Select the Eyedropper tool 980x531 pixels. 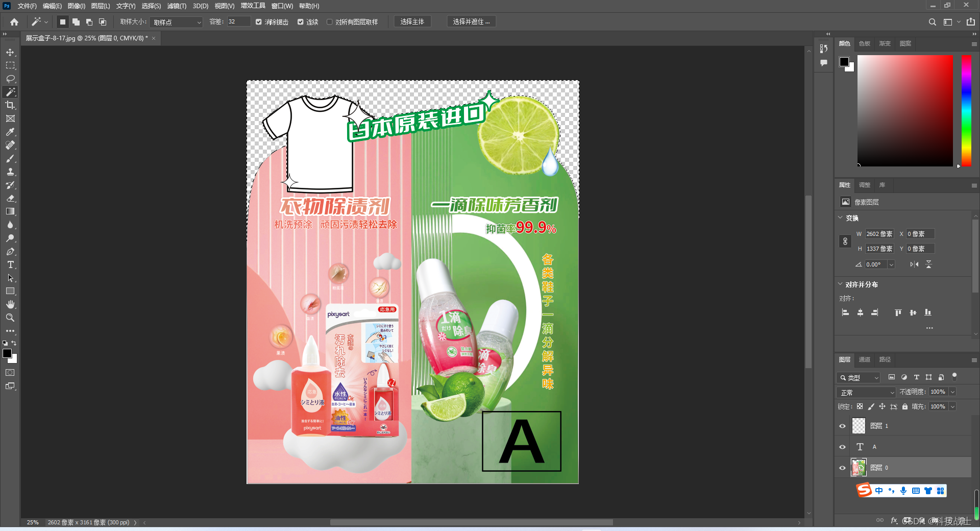tap(10, 132)
